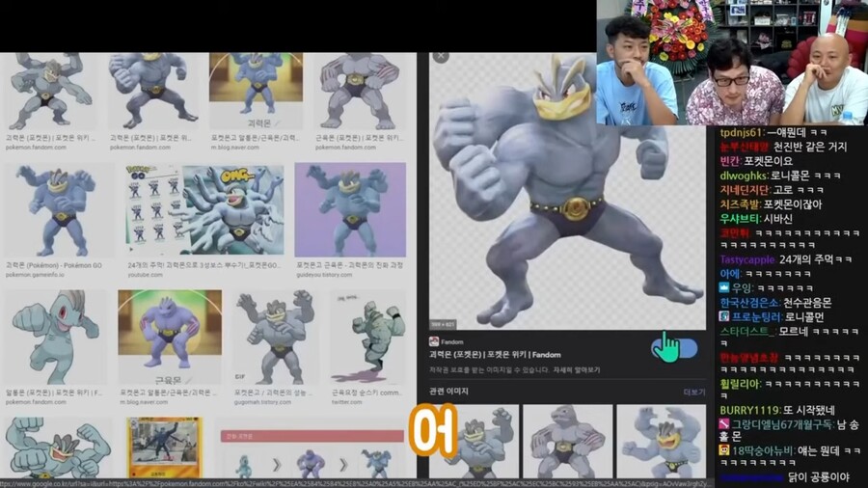Click the crown badge beside '우잉'

724,287
